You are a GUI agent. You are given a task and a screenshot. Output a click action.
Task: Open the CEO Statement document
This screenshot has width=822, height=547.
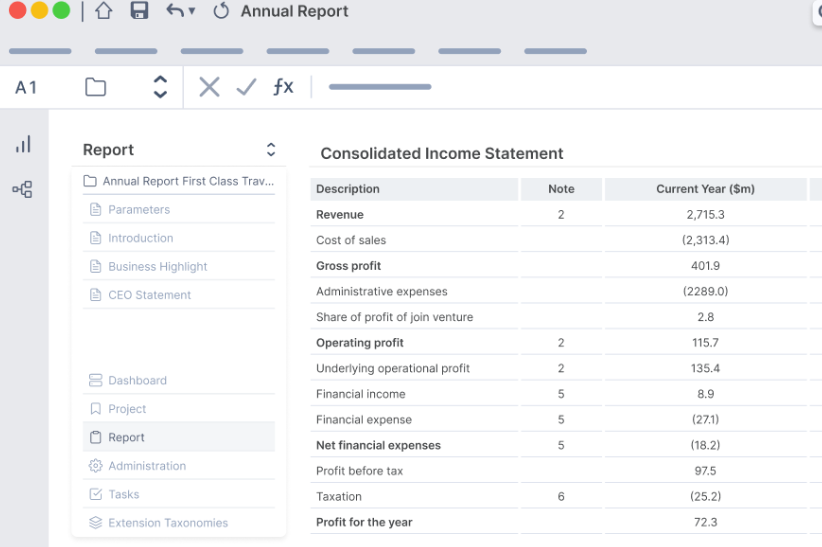point(179,295)
